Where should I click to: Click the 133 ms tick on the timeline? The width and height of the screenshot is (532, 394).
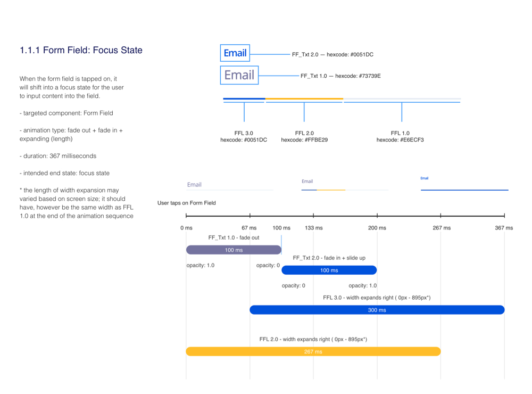point(313,216)
